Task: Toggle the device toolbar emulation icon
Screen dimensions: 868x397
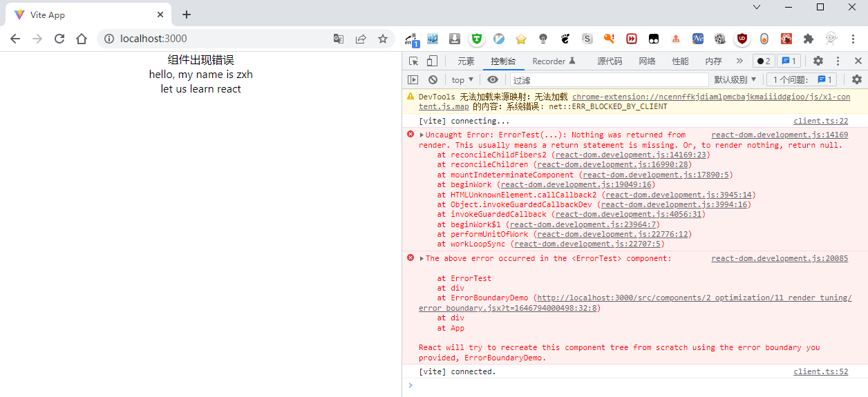Action: tap(432, 61)
